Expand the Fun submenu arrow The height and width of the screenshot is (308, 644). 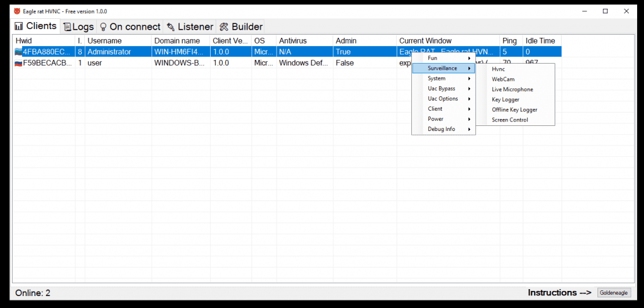tap(469, 59)
